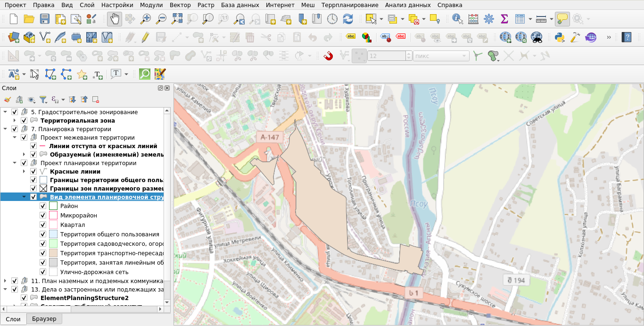
Task: Select the Zoom In tool
Action: tap(146, 19)
